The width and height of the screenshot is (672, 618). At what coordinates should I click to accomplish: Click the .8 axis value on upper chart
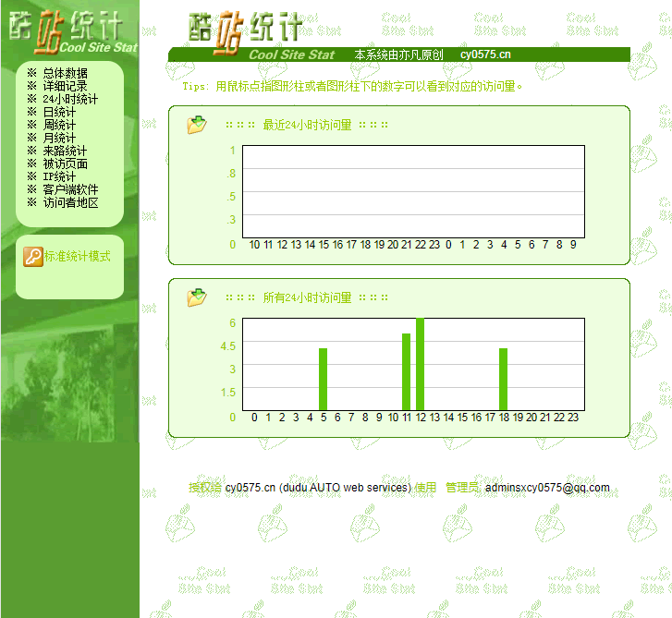click(x=231, y=173)
